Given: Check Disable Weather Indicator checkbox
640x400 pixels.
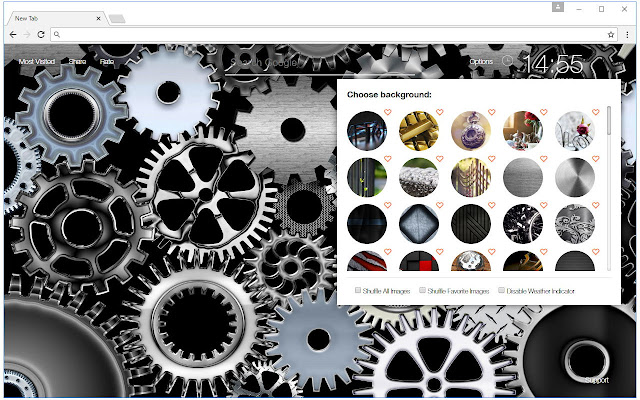Looking at the screenshot, I should click(501, 290).
